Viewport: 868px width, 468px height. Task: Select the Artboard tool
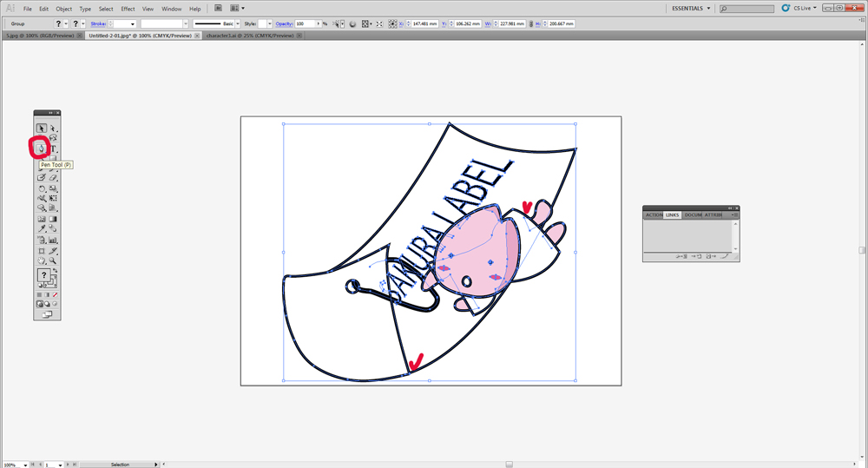click(42, 251)
